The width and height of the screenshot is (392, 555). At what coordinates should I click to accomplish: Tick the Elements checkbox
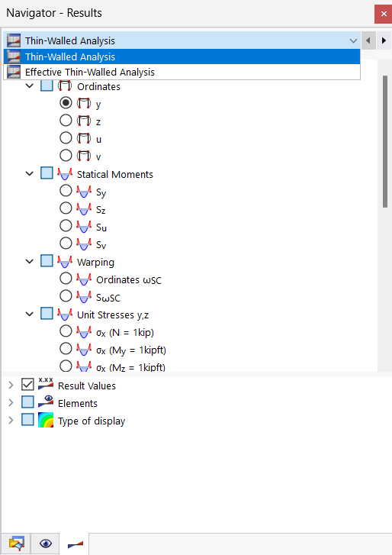point(27,402)
